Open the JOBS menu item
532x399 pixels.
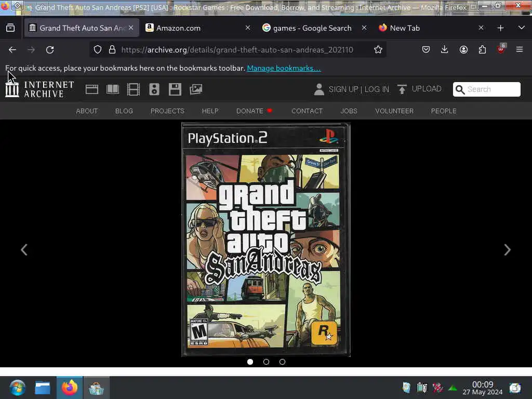point(349,111)
